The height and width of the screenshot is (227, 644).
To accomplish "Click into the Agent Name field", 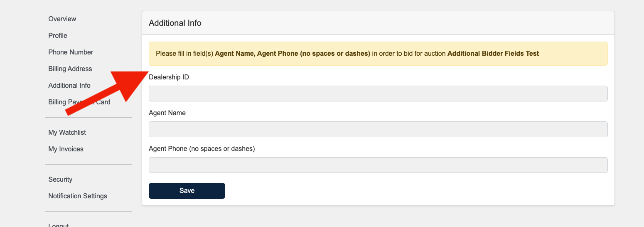I will 378,129.
